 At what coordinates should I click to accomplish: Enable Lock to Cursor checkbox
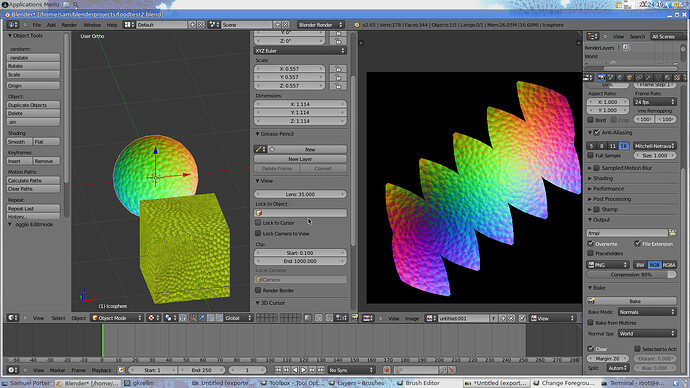(x=258, y=223)
